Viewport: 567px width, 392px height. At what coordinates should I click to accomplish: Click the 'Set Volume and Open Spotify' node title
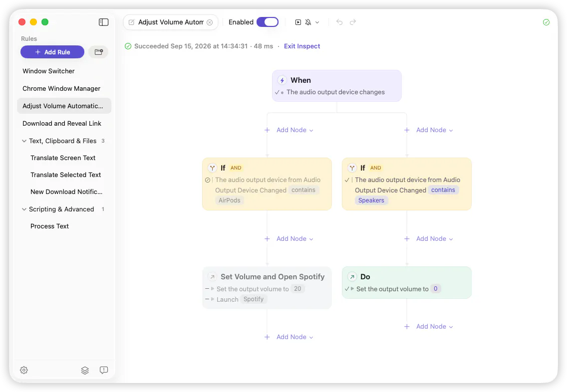273,277
